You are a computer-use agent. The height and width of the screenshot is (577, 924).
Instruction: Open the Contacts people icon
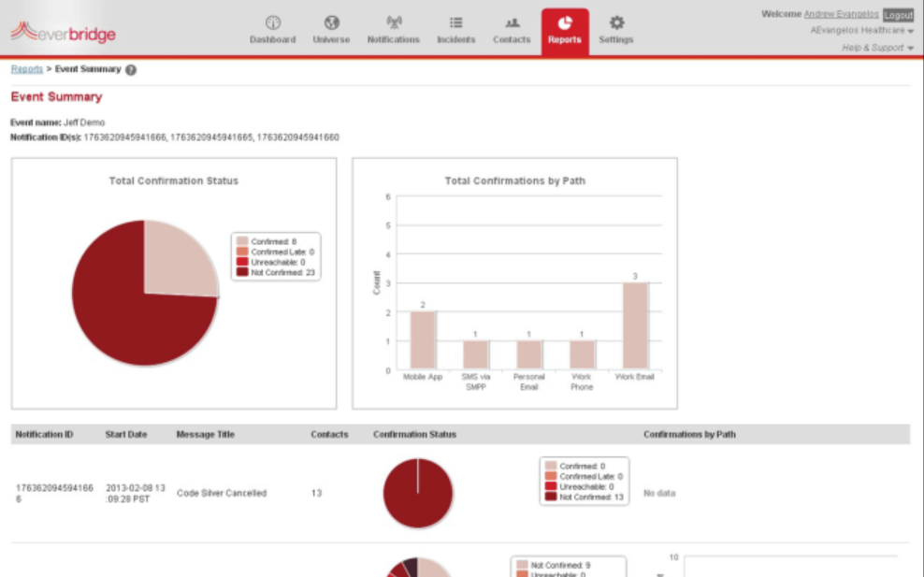pos(512,23)
